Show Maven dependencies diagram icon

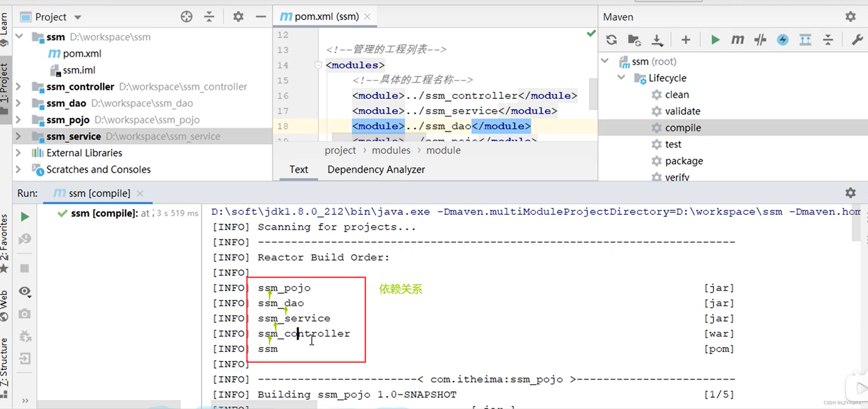pos(805,40)
